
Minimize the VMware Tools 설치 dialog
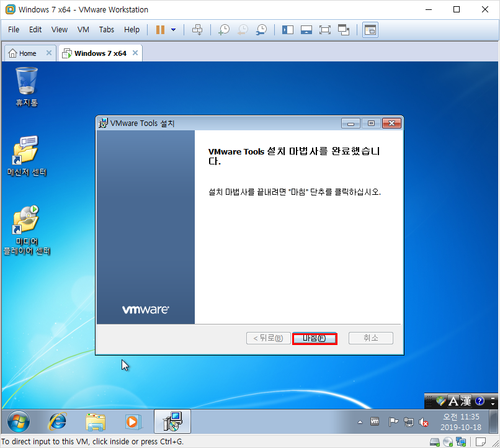(350, 123)
